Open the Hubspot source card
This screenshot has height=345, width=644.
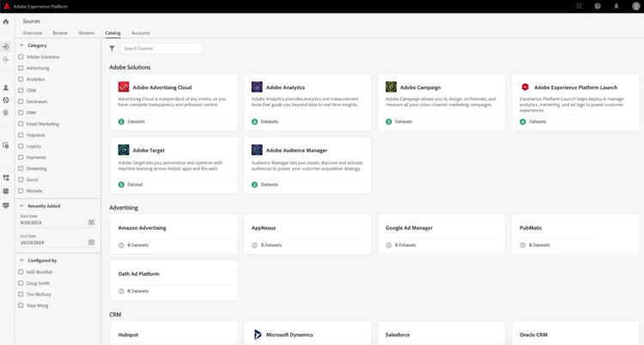point(173,334)
